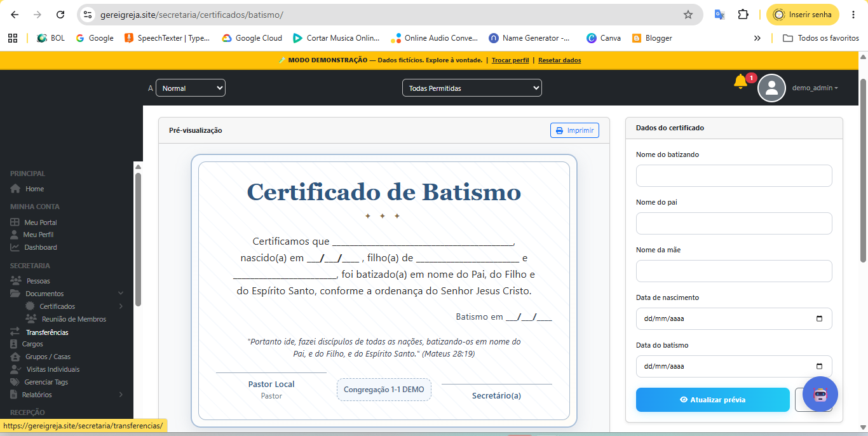Open the Cortar Musica Online bookmark
868x436 pixels.
[x=336, y=38]
